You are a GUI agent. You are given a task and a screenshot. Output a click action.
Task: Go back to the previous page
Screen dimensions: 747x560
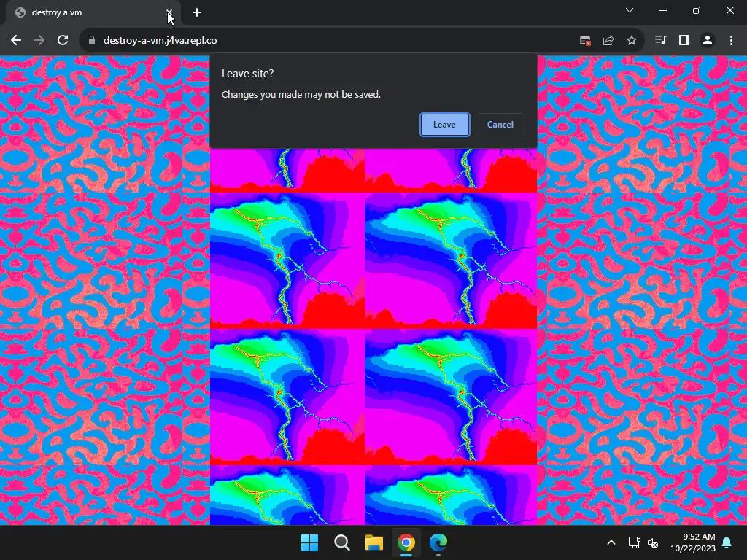click(x=16, y=41)
